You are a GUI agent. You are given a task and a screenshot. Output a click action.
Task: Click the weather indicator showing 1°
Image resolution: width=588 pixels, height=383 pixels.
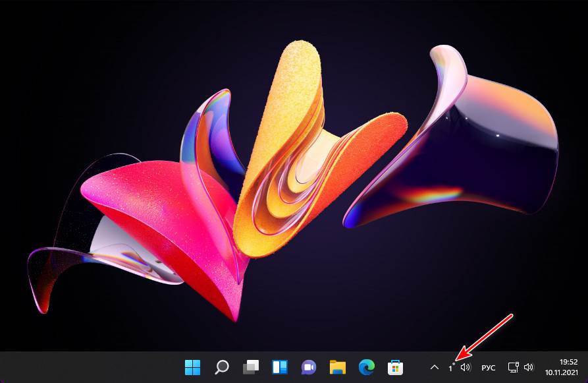click(x=452, y=367)
